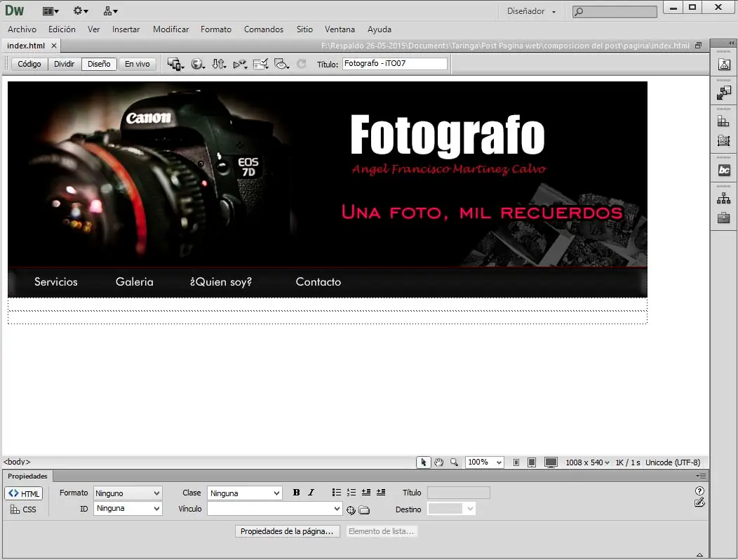Screen dimensions: 738x560
Task: Select the Hand tool
Action: click(x=438, y=462)
